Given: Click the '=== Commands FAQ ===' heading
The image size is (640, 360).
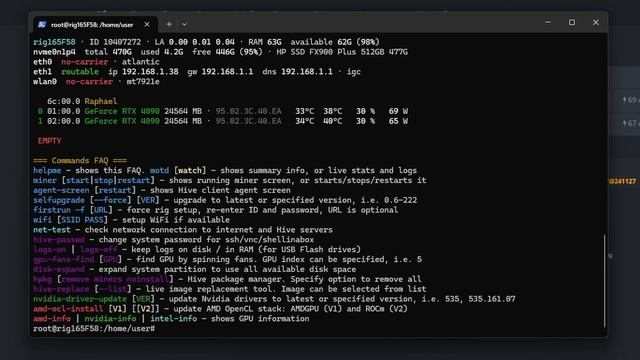Looking at the screenshot, I should click(80, 160).
